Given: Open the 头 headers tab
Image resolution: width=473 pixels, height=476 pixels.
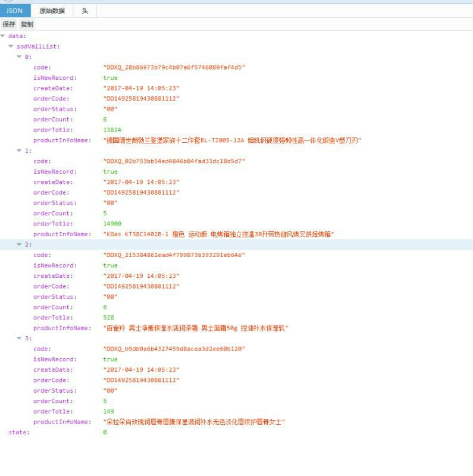Looking at the screenshot, I should (x=84, y=11).
